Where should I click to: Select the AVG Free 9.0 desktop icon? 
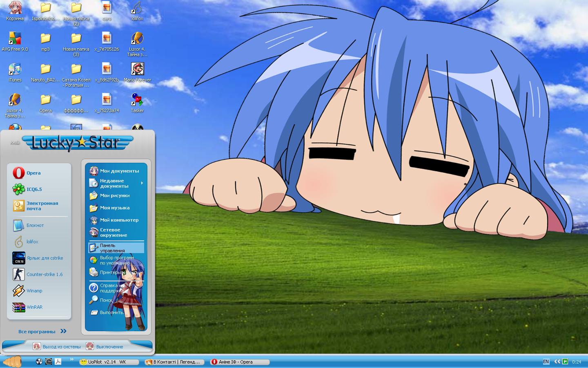coord(15,41)
